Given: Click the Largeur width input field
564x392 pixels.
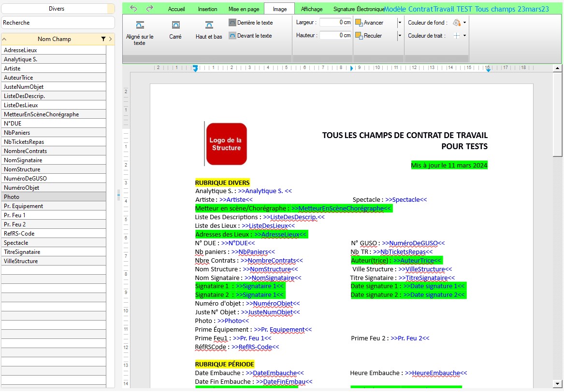Looking at the screenshot, I should click(x=335, y=22).
